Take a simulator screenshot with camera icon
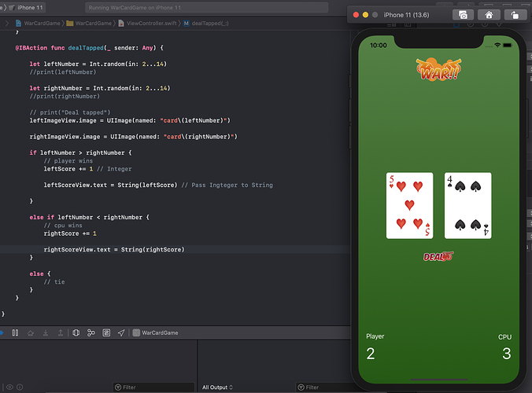 (x=464, y=14)
